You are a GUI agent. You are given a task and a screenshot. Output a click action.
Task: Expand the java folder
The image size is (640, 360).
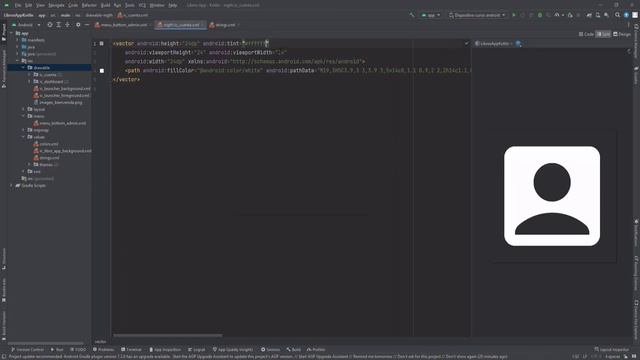(18, 47)
